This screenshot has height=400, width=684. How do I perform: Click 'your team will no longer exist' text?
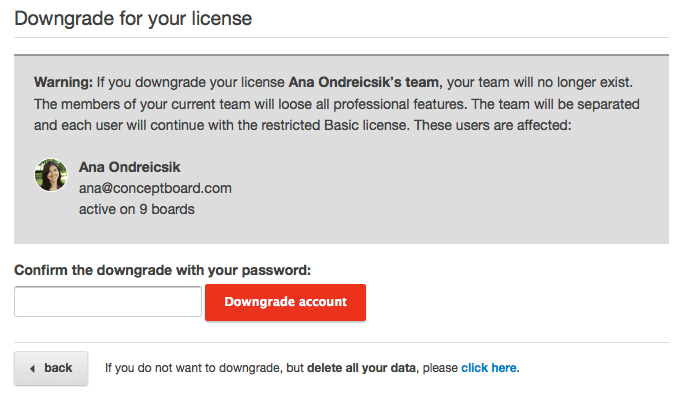540,82
